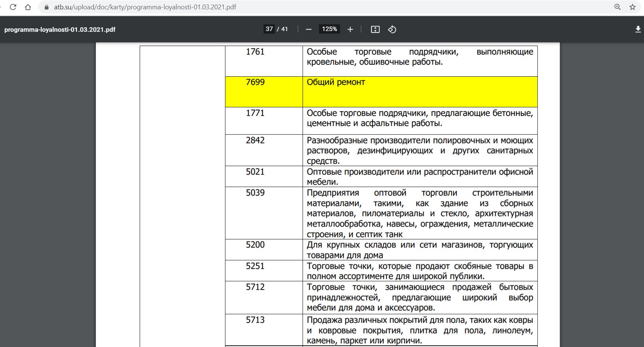Click description "Разнообразные производители полировочных"
Image resolution: width=644 pixels, height=347 pixels.
420,150
